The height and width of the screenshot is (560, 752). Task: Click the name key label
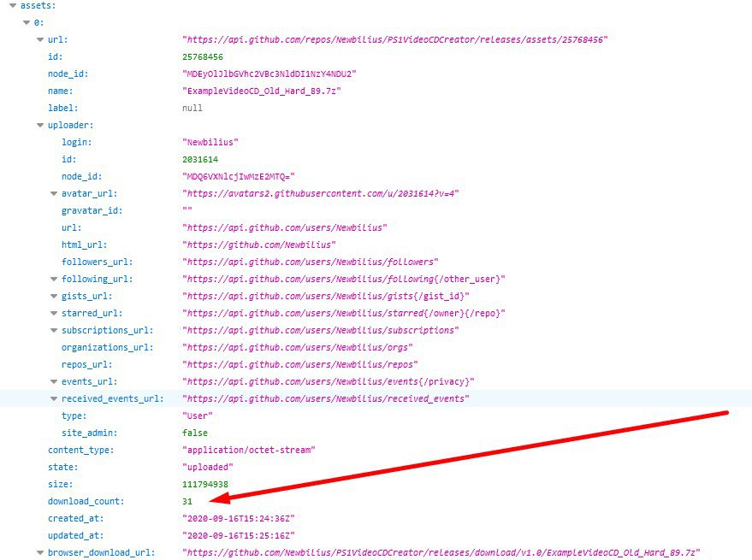click(x=61, y=91)
